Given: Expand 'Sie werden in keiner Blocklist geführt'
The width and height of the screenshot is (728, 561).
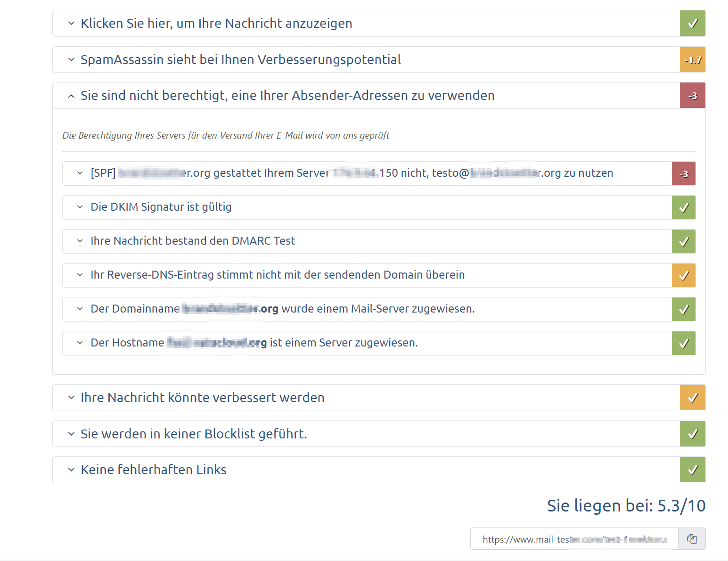Looking at the screenshot, I should pos(194,434).
